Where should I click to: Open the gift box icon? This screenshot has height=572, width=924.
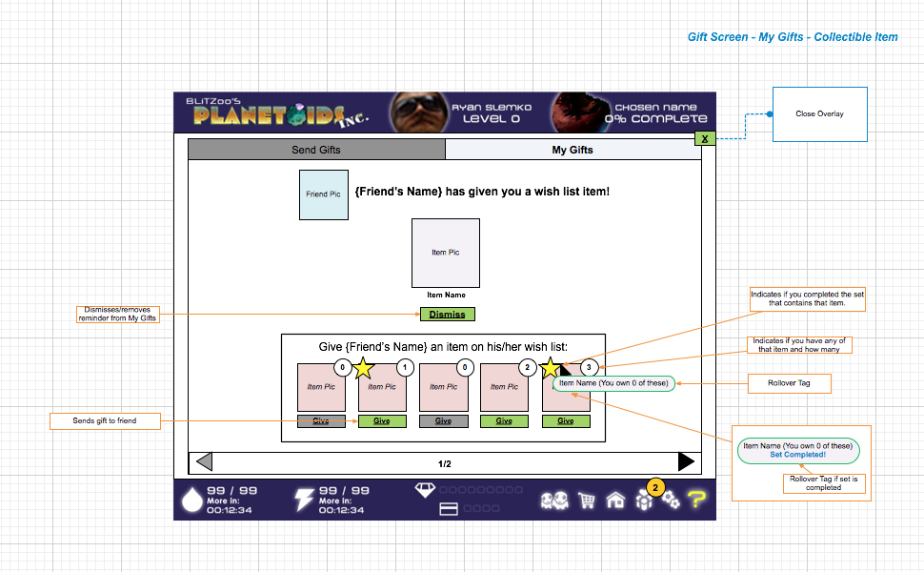pos(644,501)
